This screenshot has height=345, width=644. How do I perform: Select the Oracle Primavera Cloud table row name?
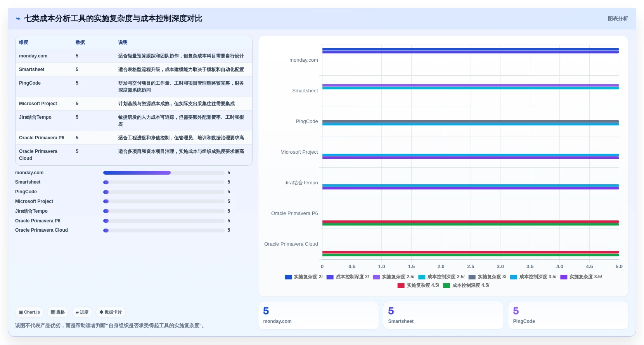38,155
